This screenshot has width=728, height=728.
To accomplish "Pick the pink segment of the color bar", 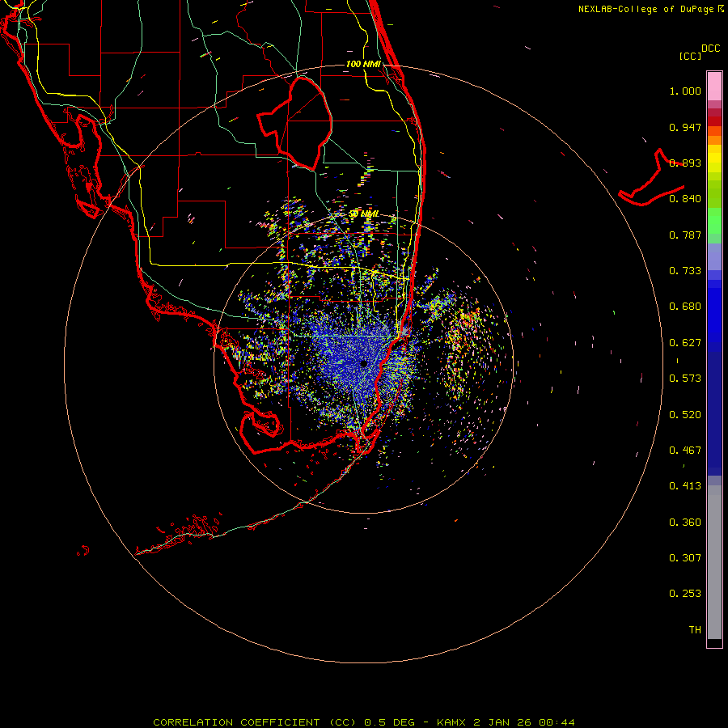I will (x=714, y=86).
